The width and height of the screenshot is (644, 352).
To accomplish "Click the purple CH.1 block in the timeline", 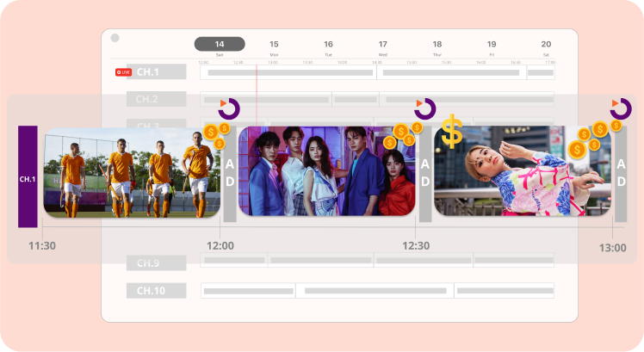I will pyautogui.click(x=28, y=177).
